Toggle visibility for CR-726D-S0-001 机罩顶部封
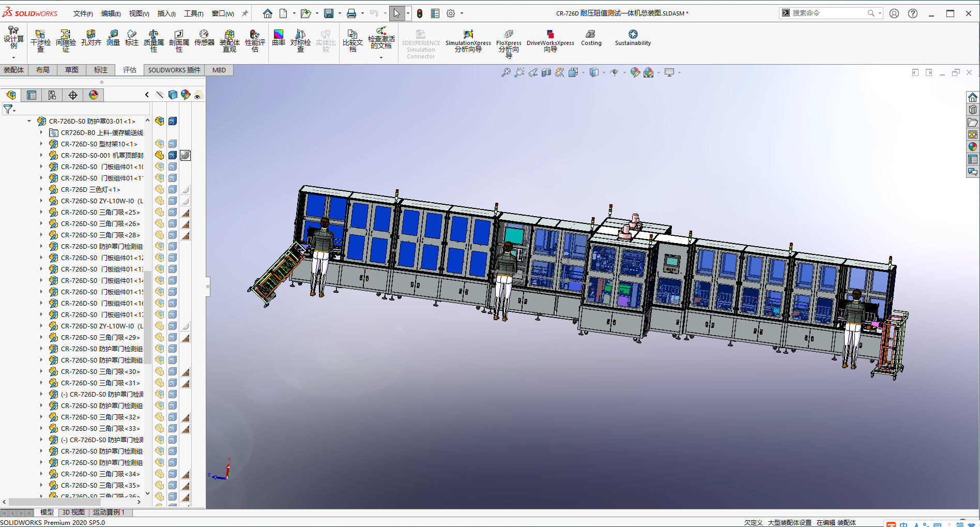Viewport: 980px width, 527px height. [160, 155]
